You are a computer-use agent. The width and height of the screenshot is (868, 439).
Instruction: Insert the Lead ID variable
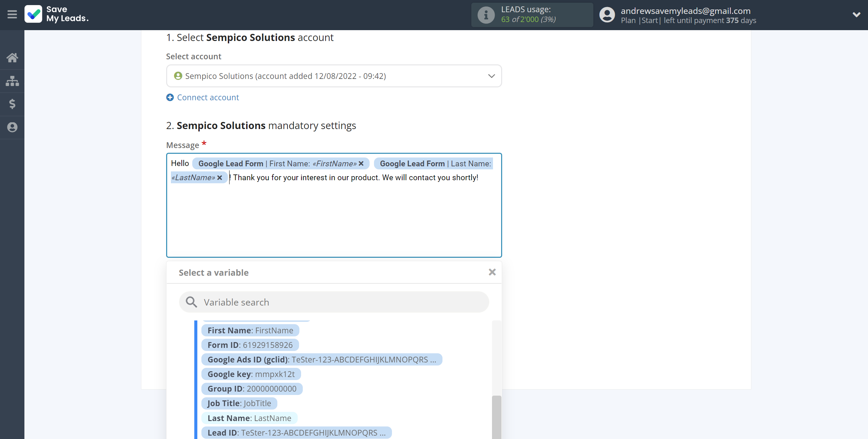[296, 433]
